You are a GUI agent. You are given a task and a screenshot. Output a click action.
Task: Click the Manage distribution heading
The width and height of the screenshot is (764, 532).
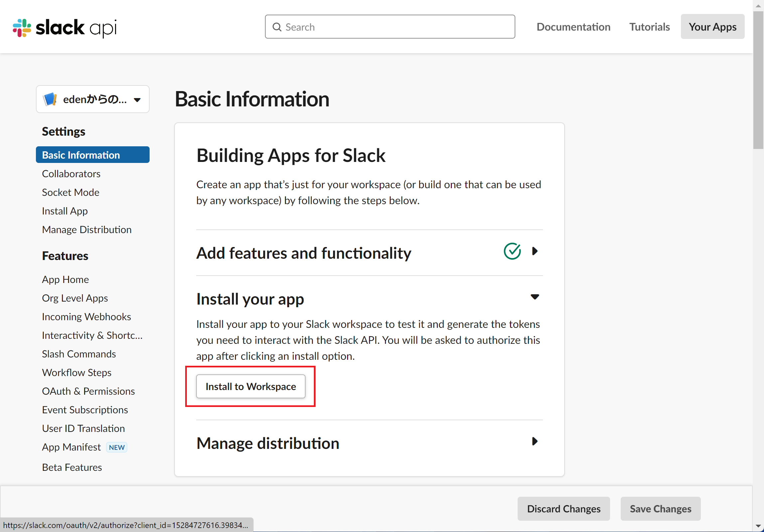tap(268, 444)
